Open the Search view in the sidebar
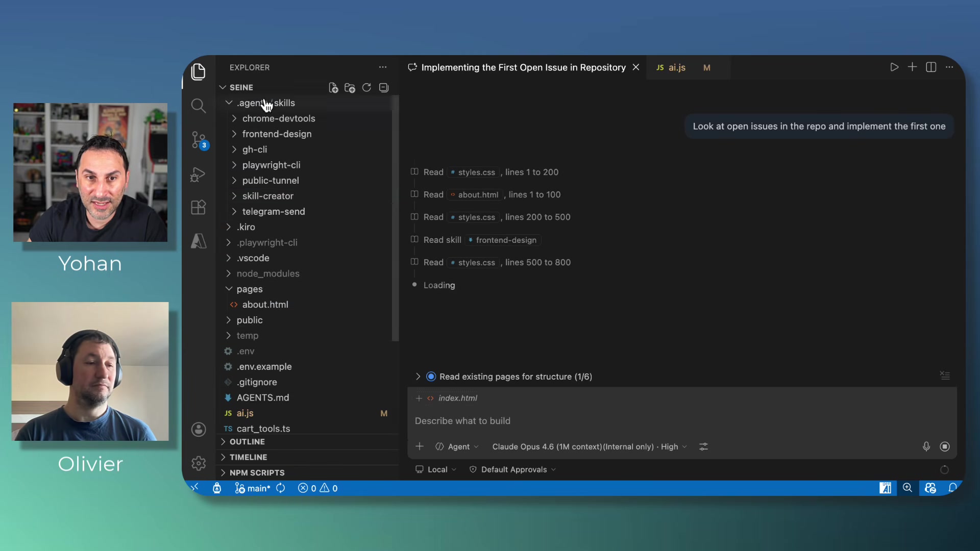The width and height of the screenshot is (980, 551). 199,106
